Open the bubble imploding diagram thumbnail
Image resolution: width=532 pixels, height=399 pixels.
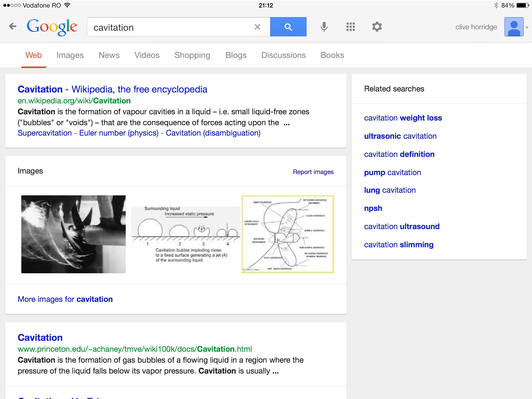click(x=186, y=234)
